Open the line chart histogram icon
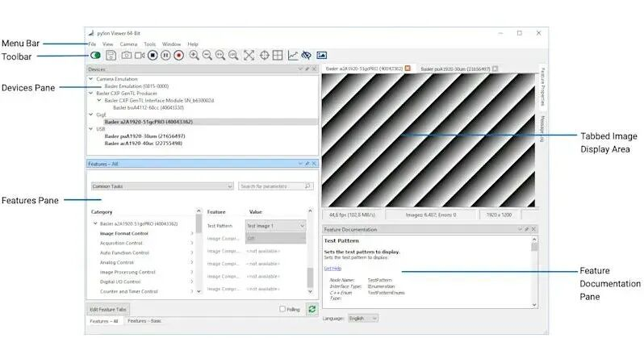This screenshot has width=644, height=363. point(293,55)
